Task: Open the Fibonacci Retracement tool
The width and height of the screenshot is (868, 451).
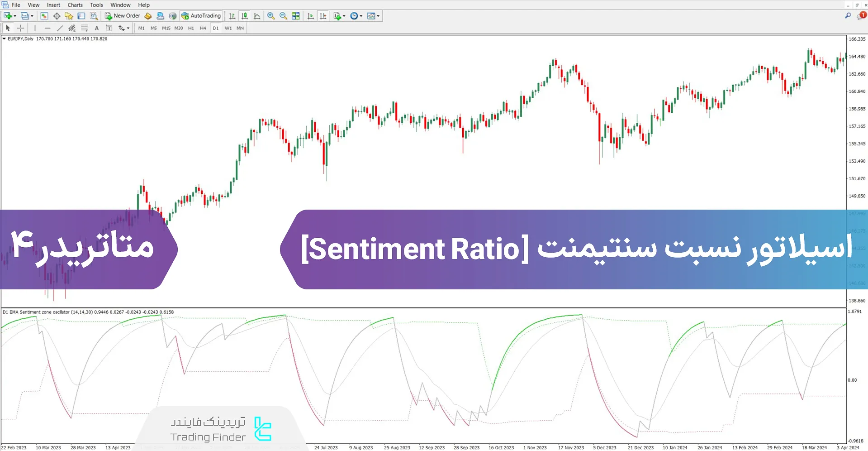Action: (84, 28)
